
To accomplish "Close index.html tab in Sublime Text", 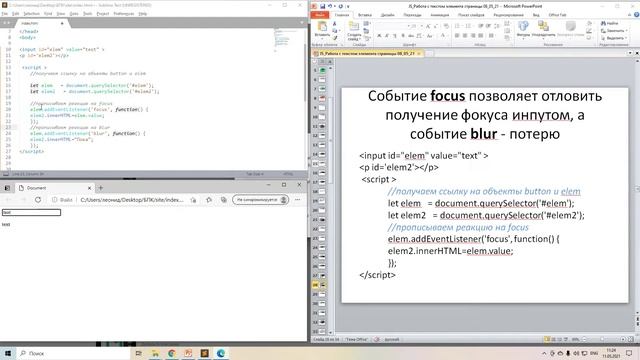I will click(x=62, y=23).
